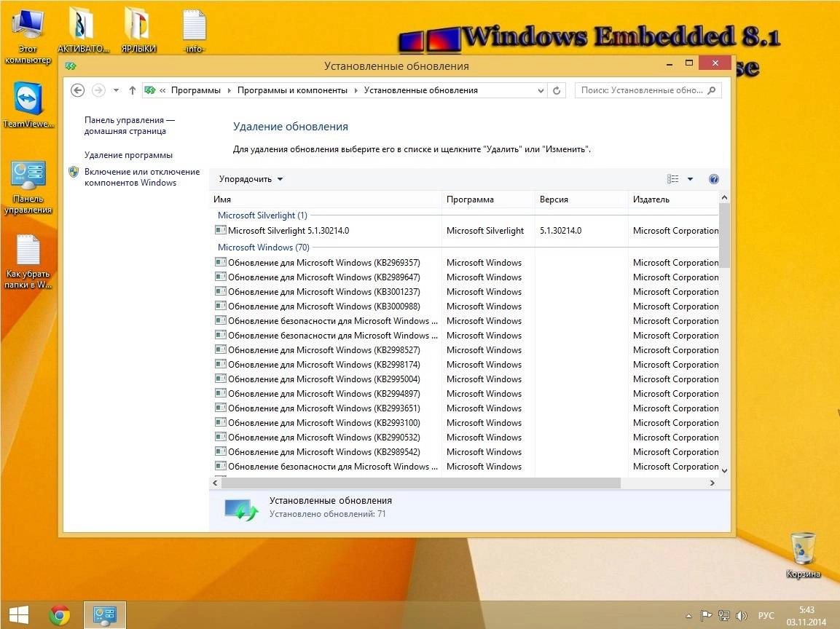This screenshot has height=629, width=840.
Task: Change view with the view layout icon
Action: pos(673,179)
